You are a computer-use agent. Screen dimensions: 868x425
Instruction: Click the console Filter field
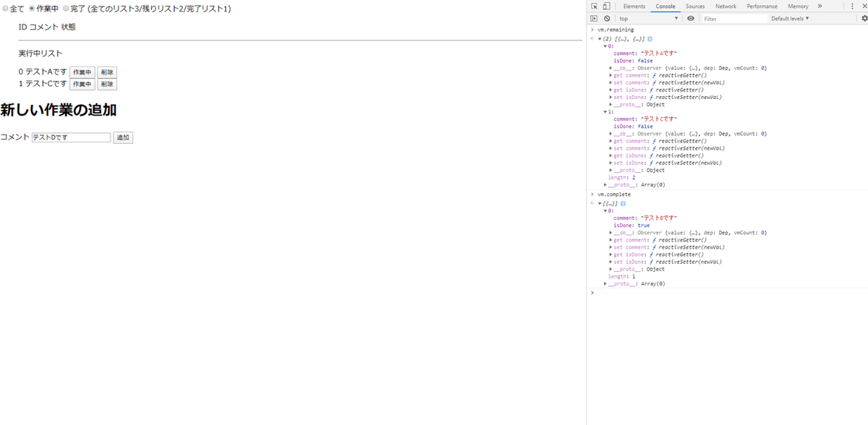733,18
